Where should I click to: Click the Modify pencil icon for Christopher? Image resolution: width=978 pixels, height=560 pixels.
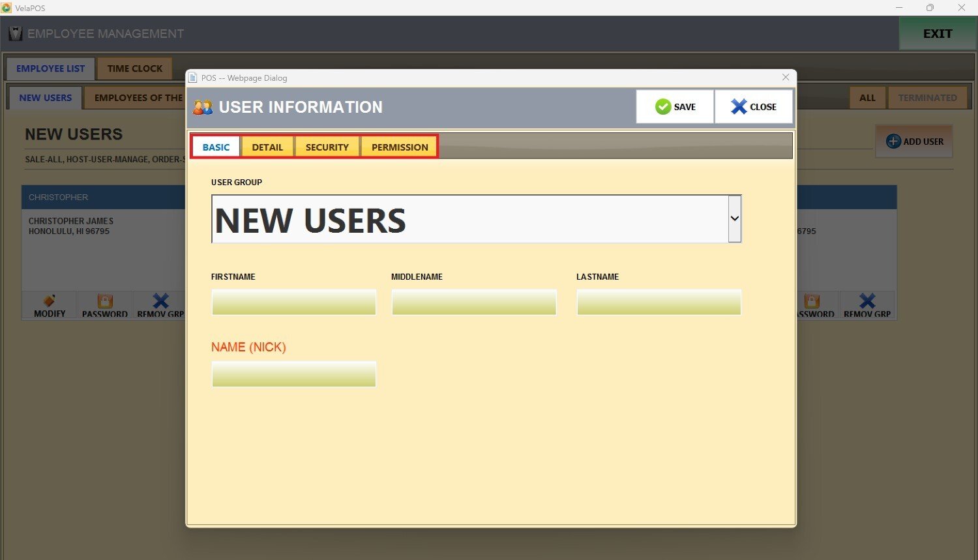(x=50, y=301)
